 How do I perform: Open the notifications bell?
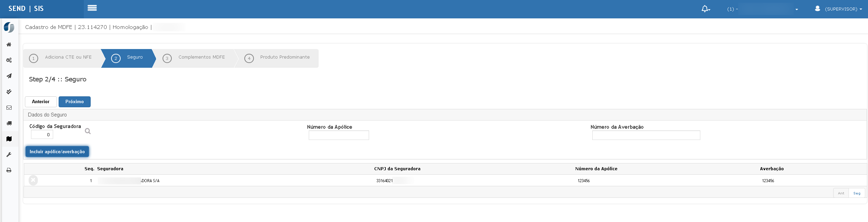tap(705, 9)
